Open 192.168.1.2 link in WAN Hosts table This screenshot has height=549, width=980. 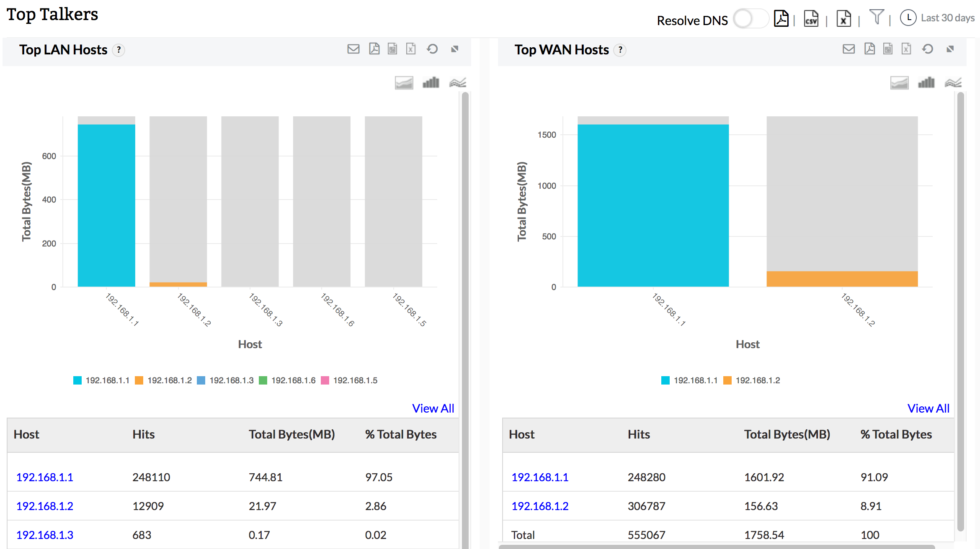tap(540, 506)
